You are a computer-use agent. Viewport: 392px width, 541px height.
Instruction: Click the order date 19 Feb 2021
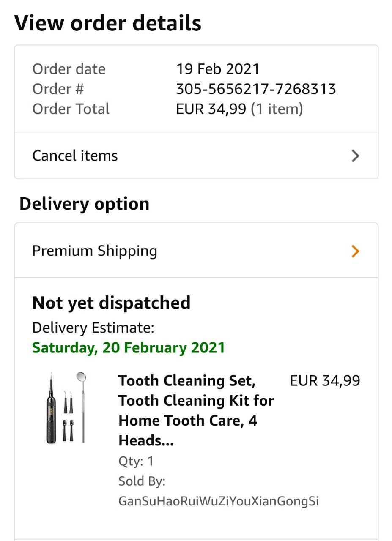218,69
